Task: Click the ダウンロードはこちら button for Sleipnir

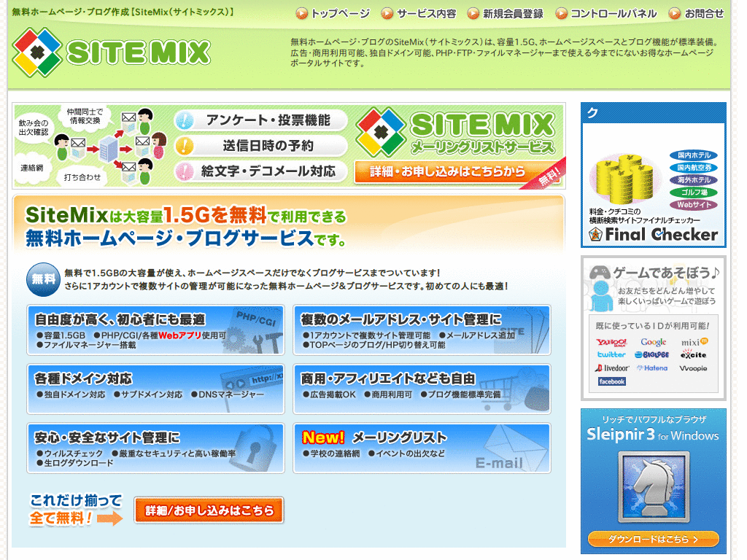Action: [653, 539]
